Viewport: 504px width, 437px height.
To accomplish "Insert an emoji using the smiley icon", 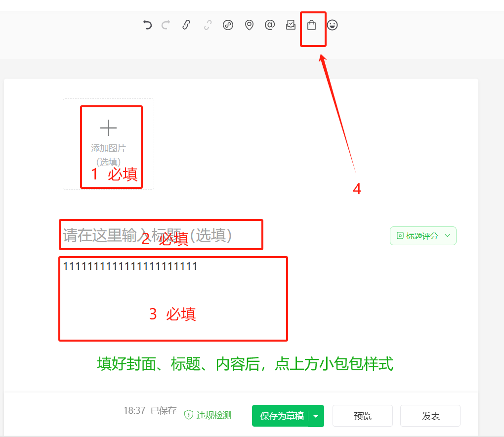I will click(332, 25).
